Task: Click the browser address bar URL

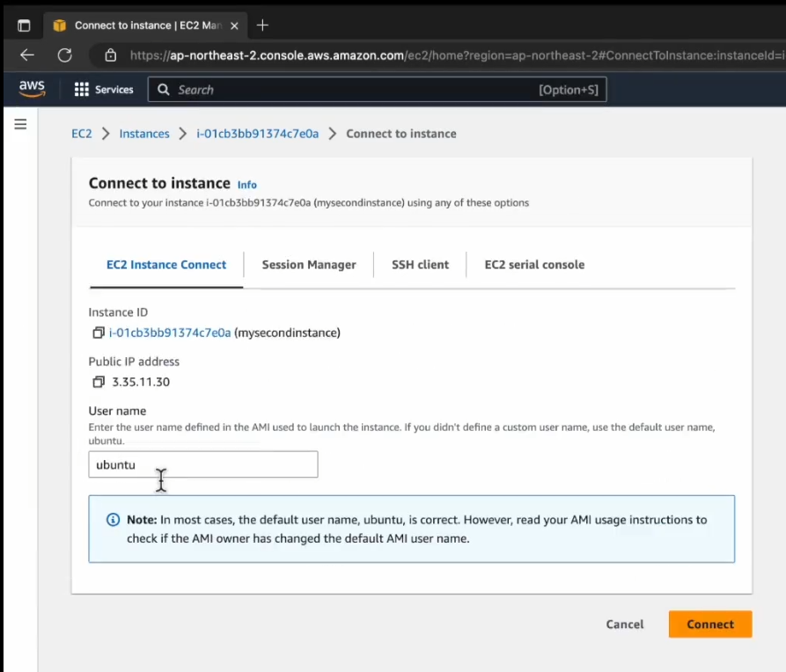Action: pyautogui.click(x=456, y=55)
